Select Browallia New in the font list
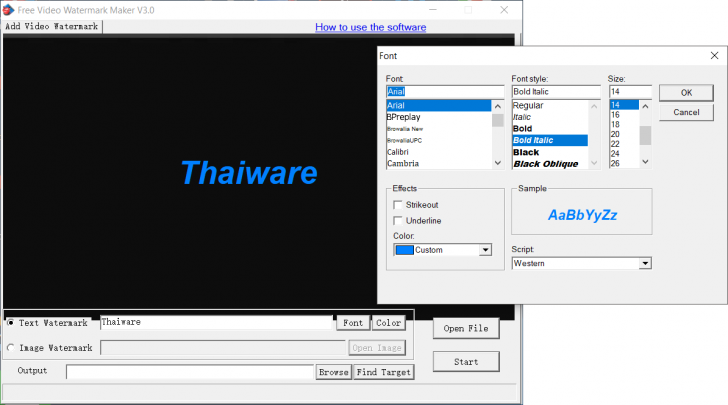The image size is (728, 405). (439, 129)
